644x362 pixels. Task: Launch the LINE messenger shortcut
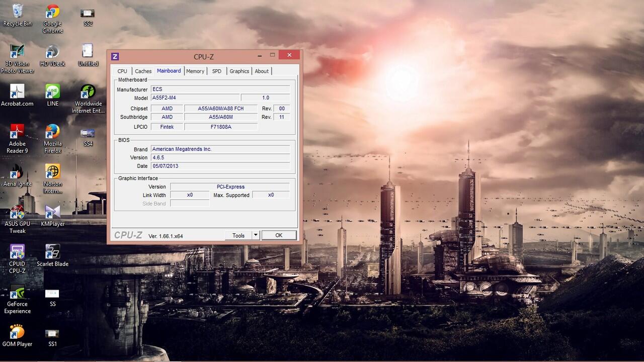click(x=52, y=96)
